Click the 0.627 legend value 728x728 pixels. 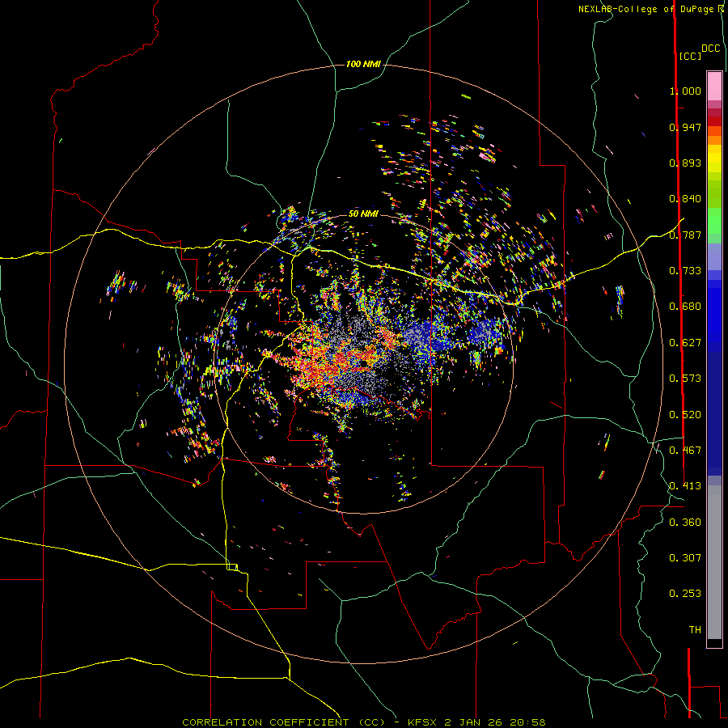[x=685, y=343]
